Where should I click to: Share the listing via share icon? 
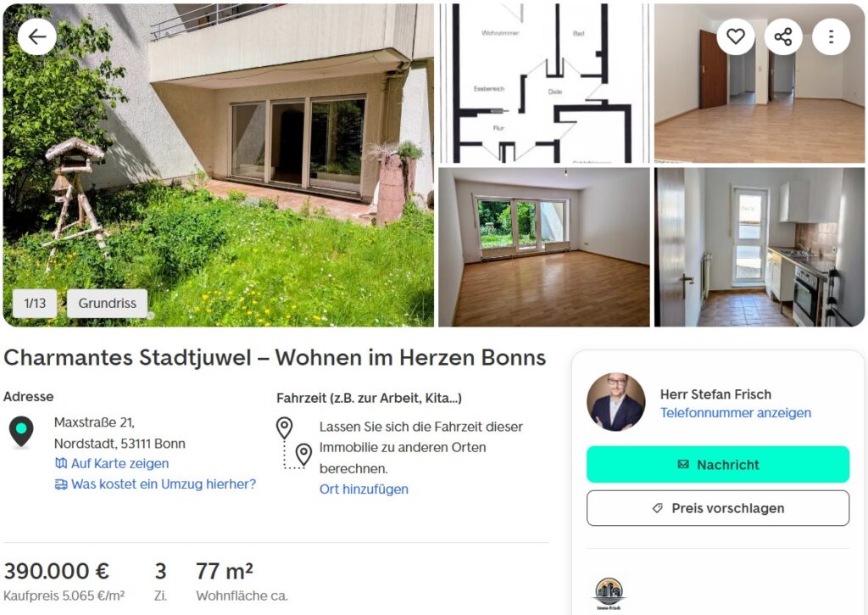(783, 36)
